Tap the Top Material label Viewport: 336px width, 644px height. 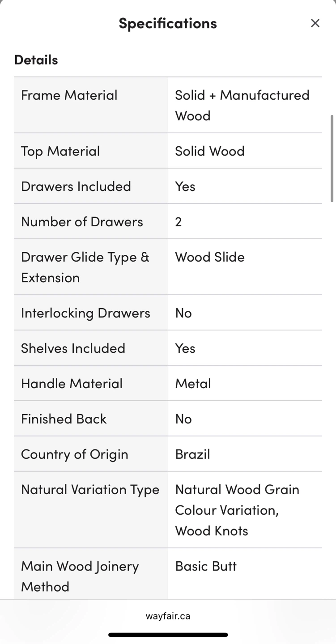point(60,151)
